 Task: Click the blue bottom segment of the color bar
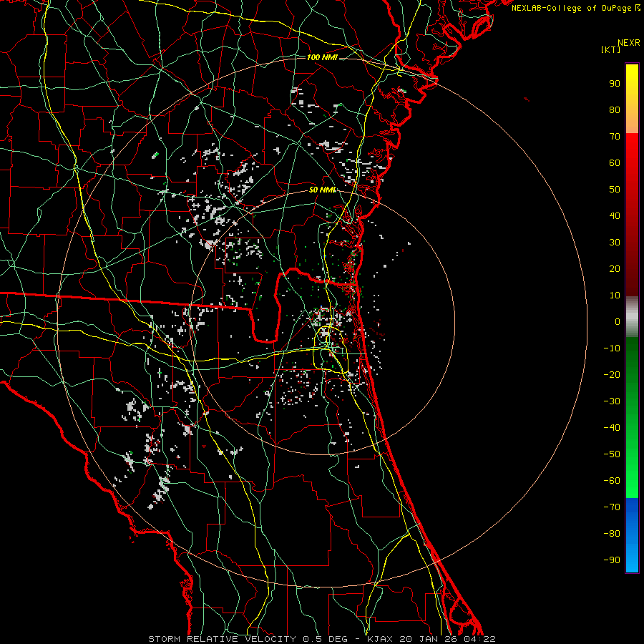(x=632, y=535)
